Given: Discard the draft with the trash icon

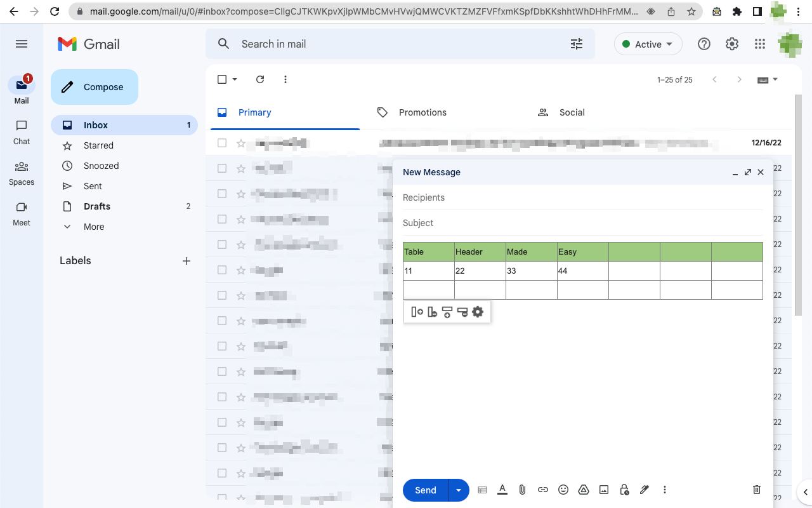Looking at the screenshot, I should click(x=756, y=490).
